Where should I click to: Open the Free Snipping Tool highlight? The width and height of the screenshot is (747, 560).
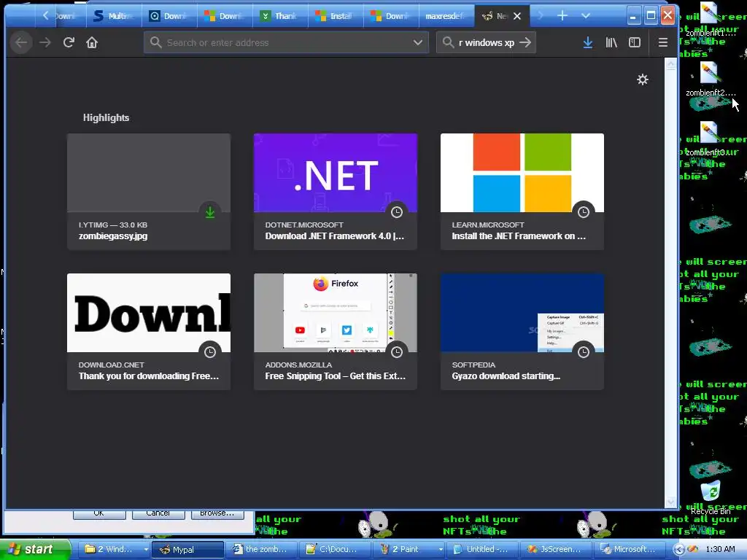tap(336, 332)
